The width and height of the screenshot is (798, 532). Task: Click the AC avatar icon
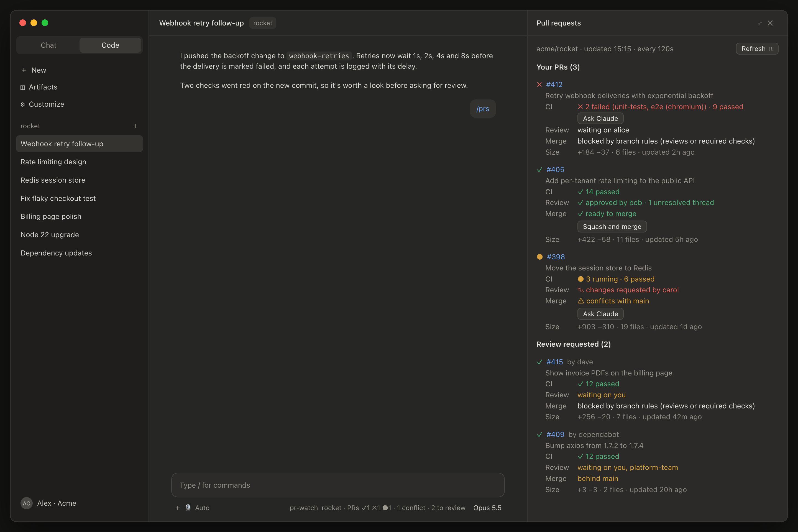(27, 503)
